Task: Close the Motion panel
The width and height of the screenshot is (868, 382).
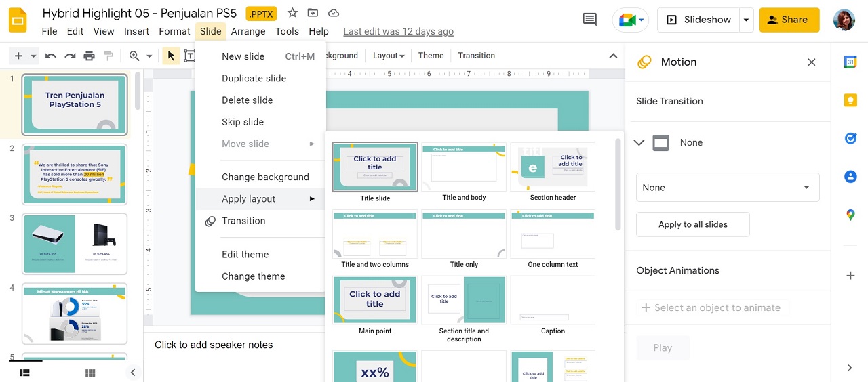Action: (x=811, y=62)
